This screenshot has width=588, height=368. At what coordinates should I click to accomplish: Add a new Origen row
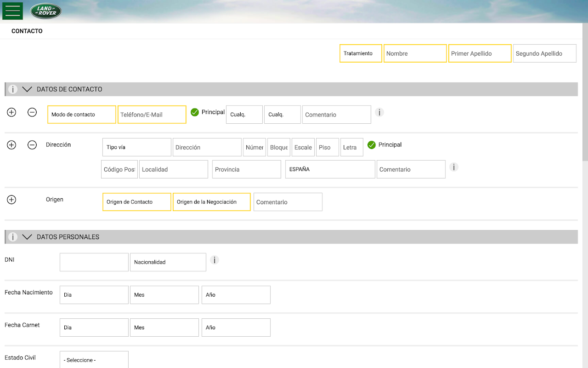pyautogui.click(x=11, y=200)
